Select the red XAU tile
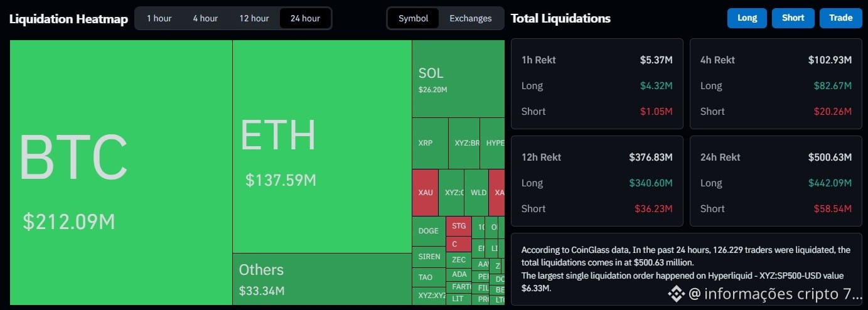Image resolution: width=868 pixels, height=310 pixels. point(425,192)
